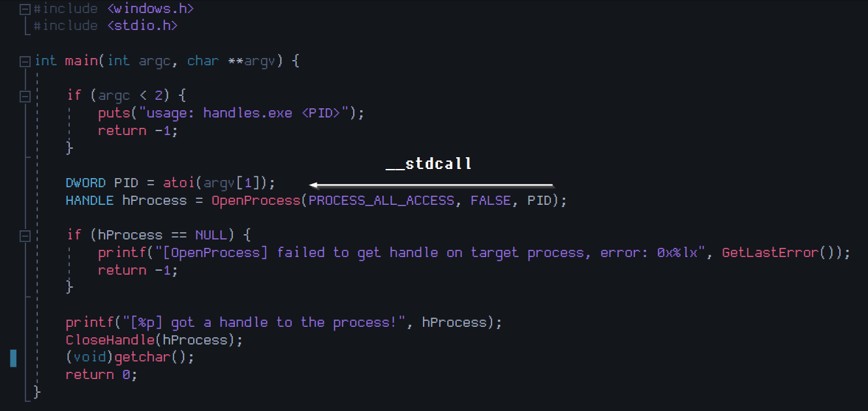The image size is (868, 411).
Task: Click the puts usage string line
Action: 231,113
